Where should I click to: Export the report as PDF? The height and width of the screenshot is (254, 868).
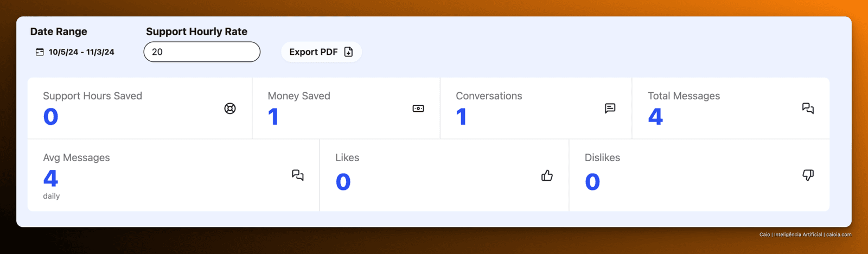pyautogui.click(x=321, y=52)
